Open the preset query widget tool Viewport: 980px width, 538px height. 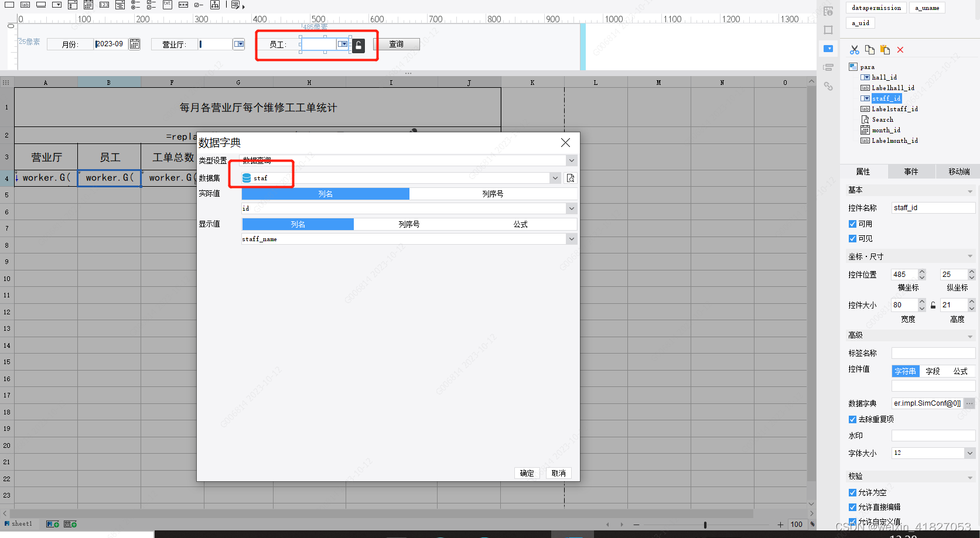pyautogui.click(x=236, y=5)
